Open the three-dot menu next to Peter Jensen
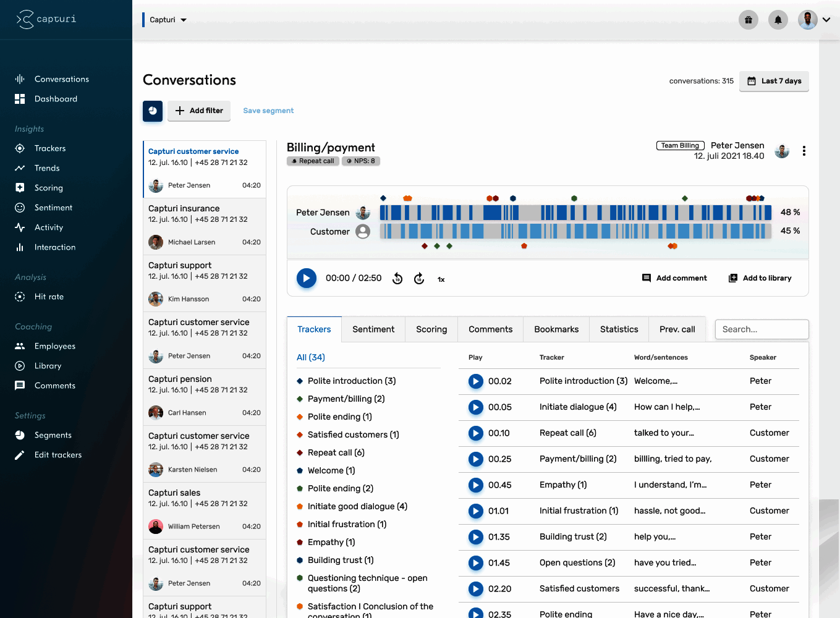The height and width of the screenshot is (618, 840). pyautogui.click(x=804, y=150)
